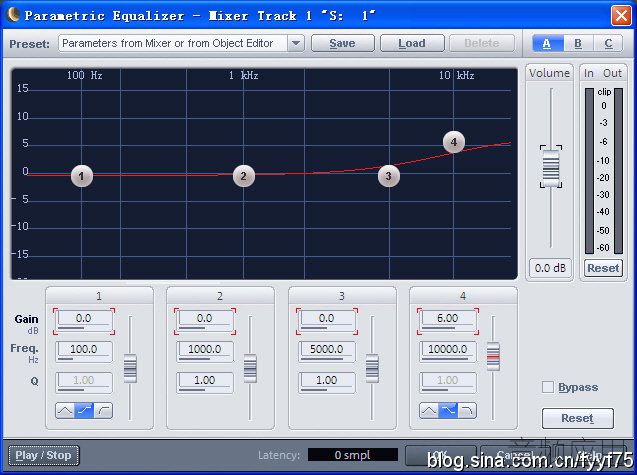637x475 pixels.
Task: Click the band 2 Freq field showing 1000.0
Action: pos(205,351)
